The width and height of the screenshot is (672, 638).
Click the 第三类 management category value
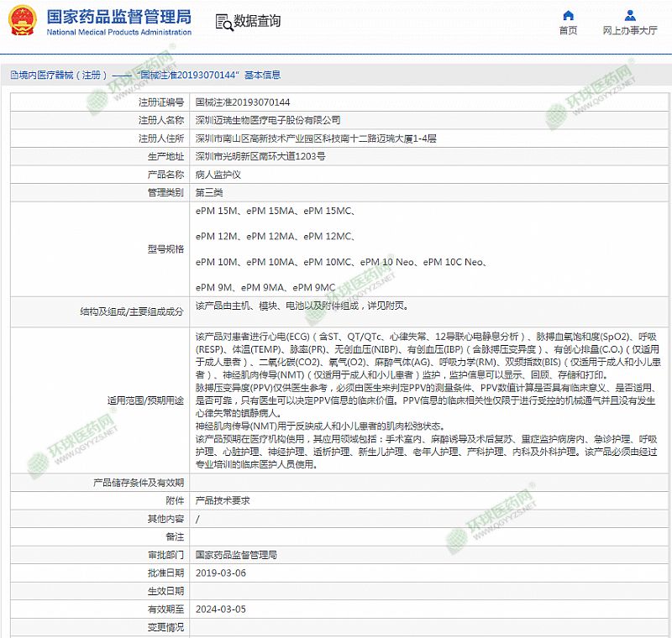pyautogui.click(x=209, y=193)
